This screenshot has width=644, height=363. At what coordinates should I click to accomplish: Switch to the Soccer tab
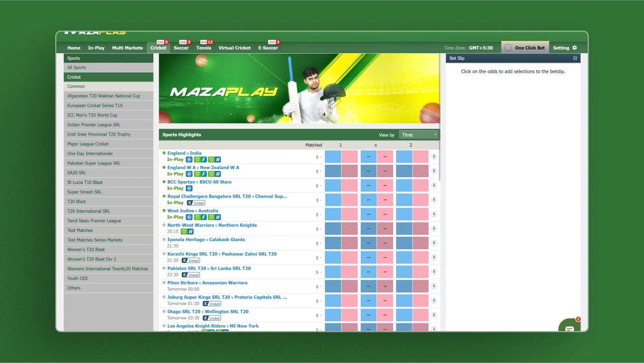181,48
